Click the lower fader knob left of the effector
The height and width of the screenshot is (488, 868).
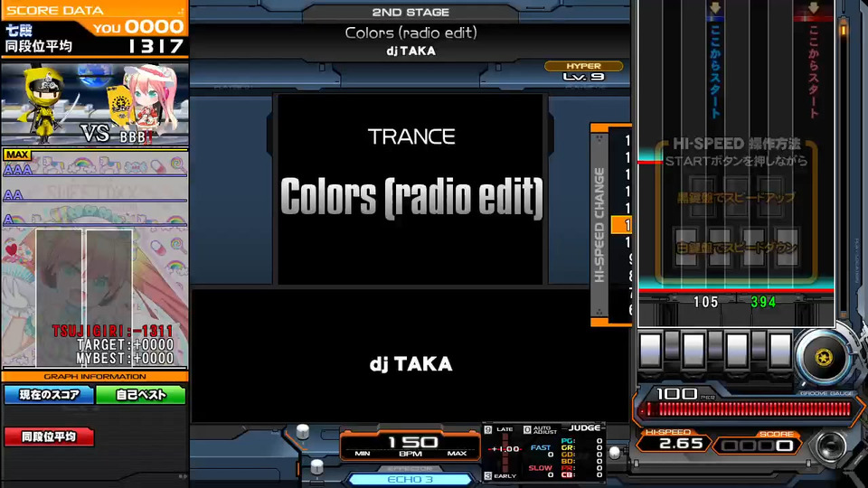click(x=316, y=466)
